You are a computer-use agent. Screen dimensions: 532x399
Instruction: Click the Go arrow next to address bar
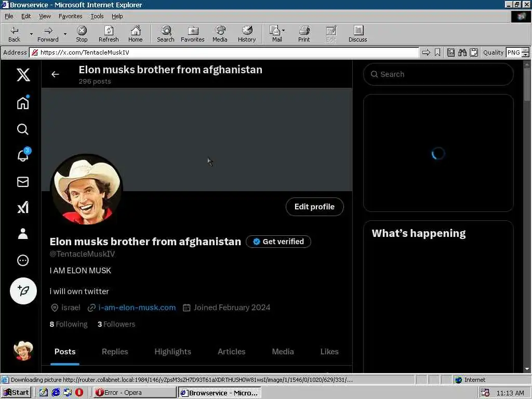point(426,52)
